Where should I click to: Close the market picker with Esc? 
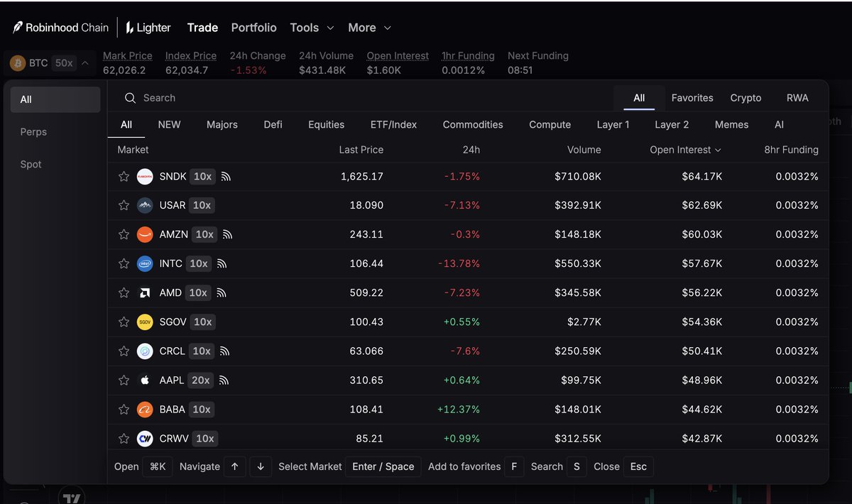pos(638,466)
